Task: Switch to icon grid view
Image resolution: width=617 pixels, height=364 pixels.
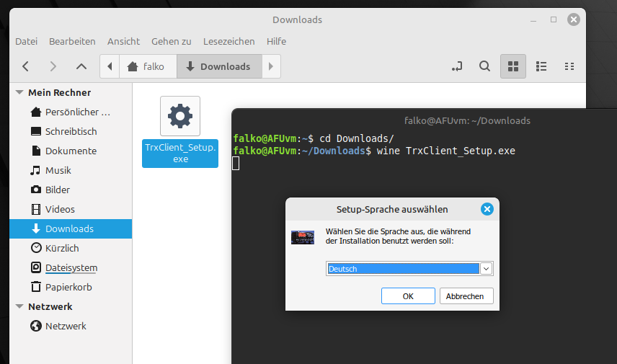Action: click(513, 66)
